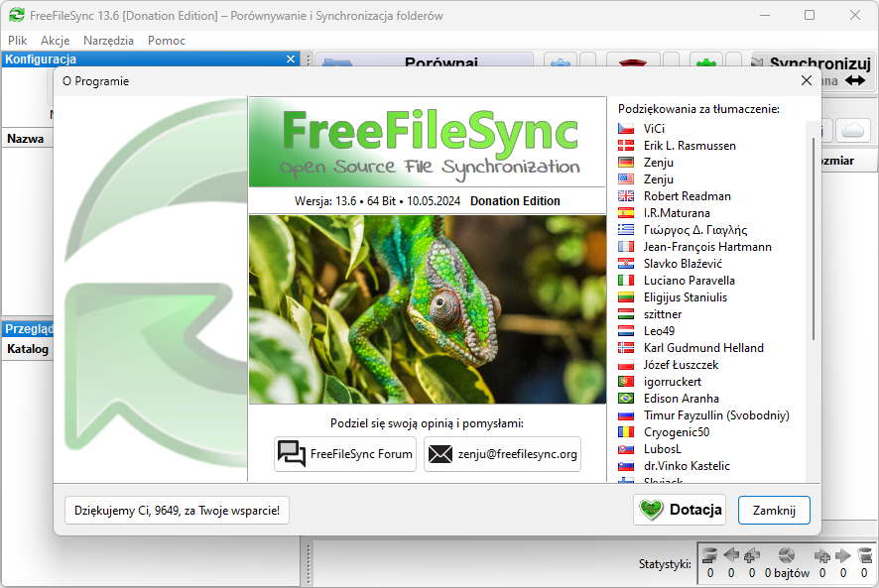Click the UK flag beside Robert Readman
Screen dimensions: 879x588
click(626, 196)
